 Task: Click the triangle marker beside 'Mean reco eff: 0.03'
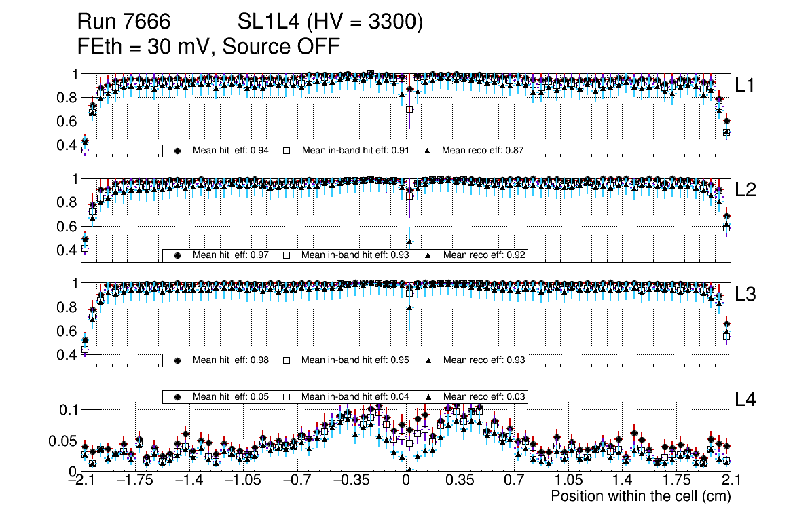coord(429,396)
